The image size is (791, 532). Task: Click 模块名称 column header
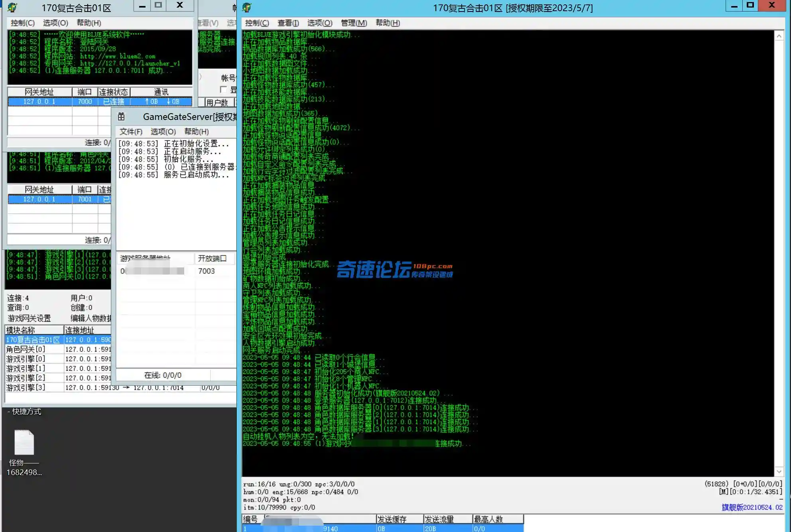pyautogui.click(x=34, y=330)
